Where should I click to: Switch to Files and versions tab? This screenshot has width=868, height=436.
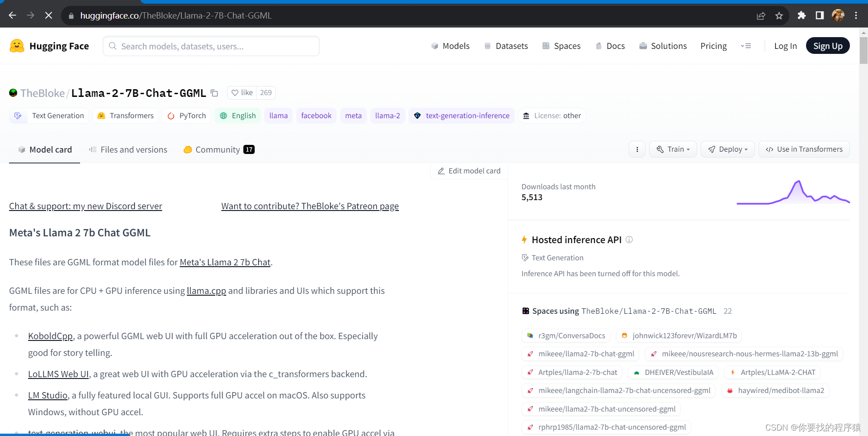point(128,150)
